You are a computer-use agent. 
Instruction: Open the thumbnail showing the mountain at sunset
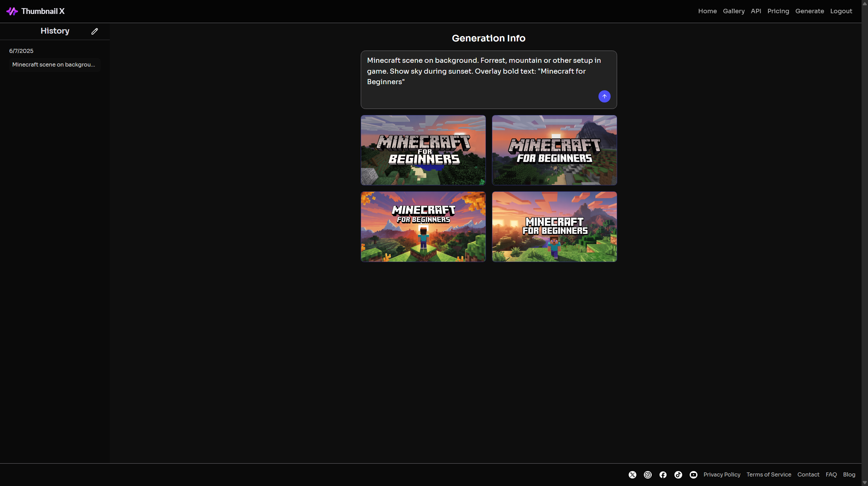(554, 150)
